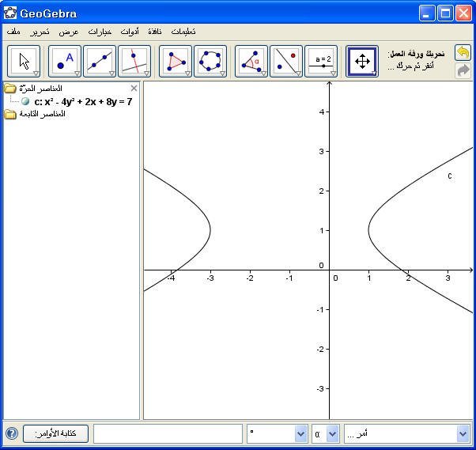This screenshot has width=476, height=450.
Task: Select the Line through two points tool
Action: coord(100,62)
